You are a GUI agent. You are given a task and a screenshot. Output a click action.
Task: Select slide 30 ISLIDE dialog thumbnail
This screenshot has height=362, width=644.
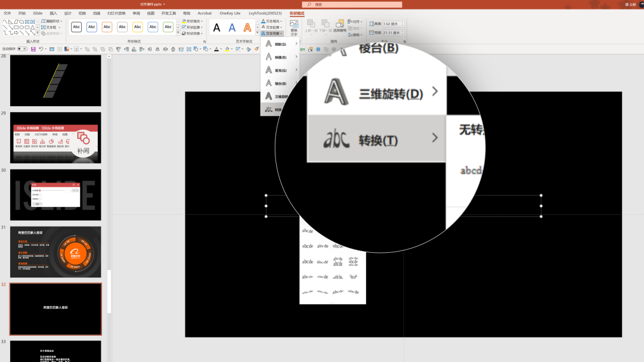click(55, 195)
